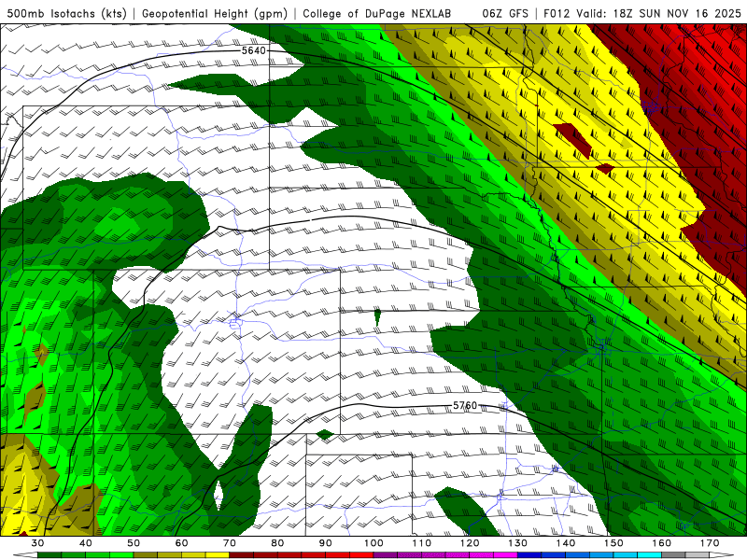Viewport: 747px width, 560px height.
Task: Click the 160 value on the color scale
Action: [661, 543]
